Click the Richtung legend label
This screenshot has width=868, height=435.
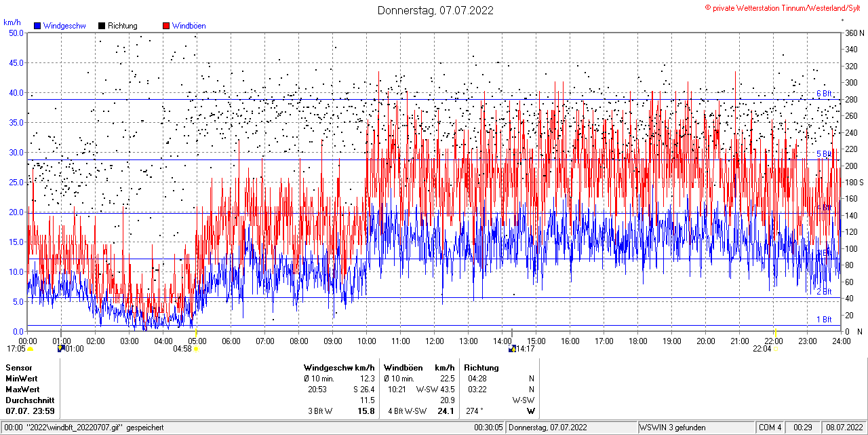click(123, 26)
